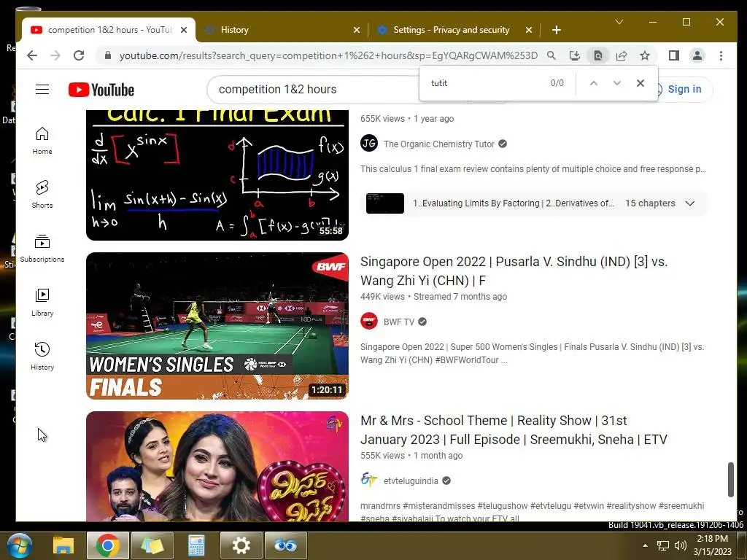Click into the find bar text 'tutit'
Image resolution: width=747 pixels, height=560 pixels.
pos(438,83)
